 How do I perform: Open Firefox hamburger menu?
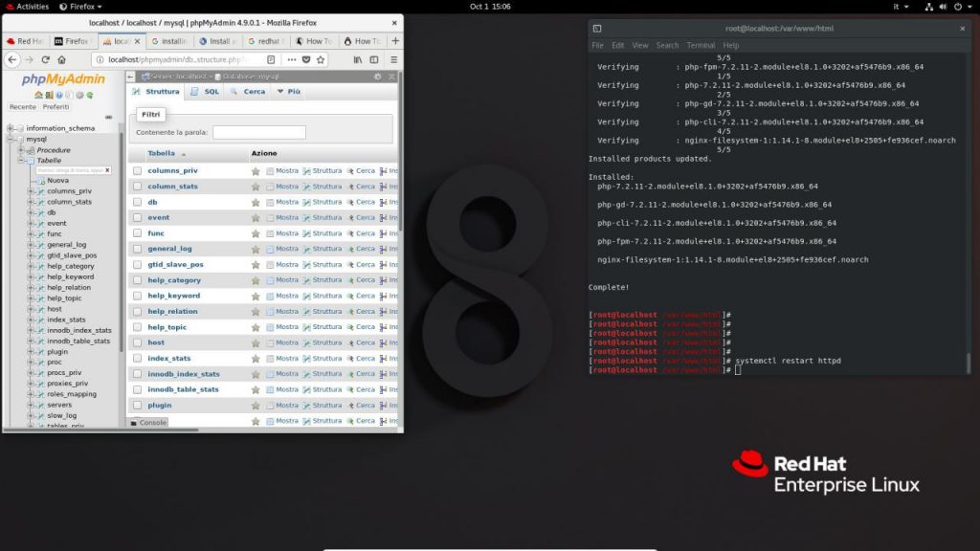point(393,59)
